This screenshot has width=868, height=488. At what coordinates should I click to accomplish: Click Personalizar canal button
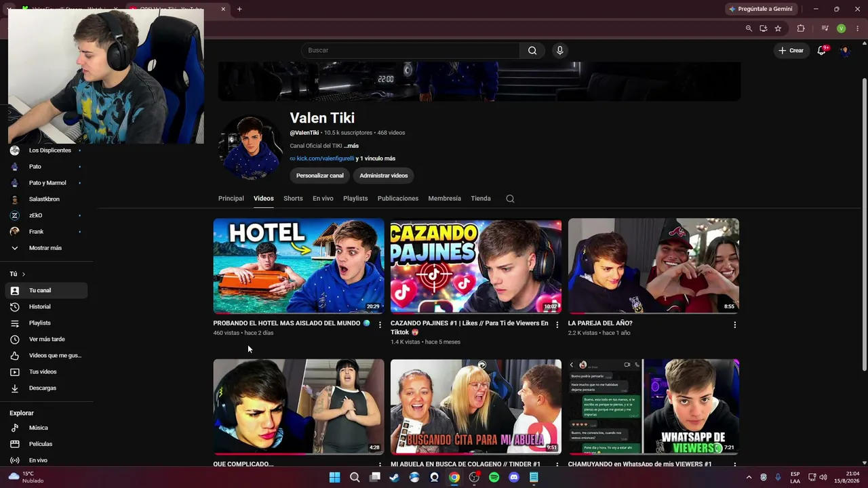tap(320, 176)
